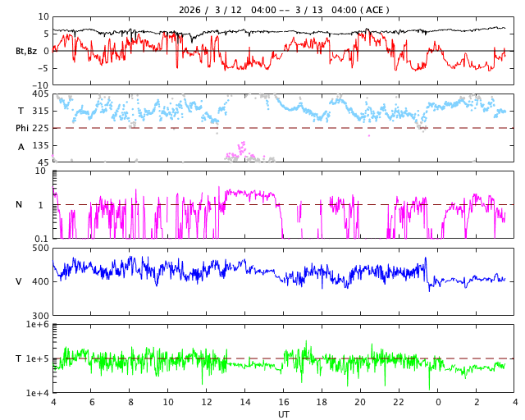Click the 225 tick label beside Phi
The width and height of the screenshot is (525, 420).
click(x=40, y=128)
